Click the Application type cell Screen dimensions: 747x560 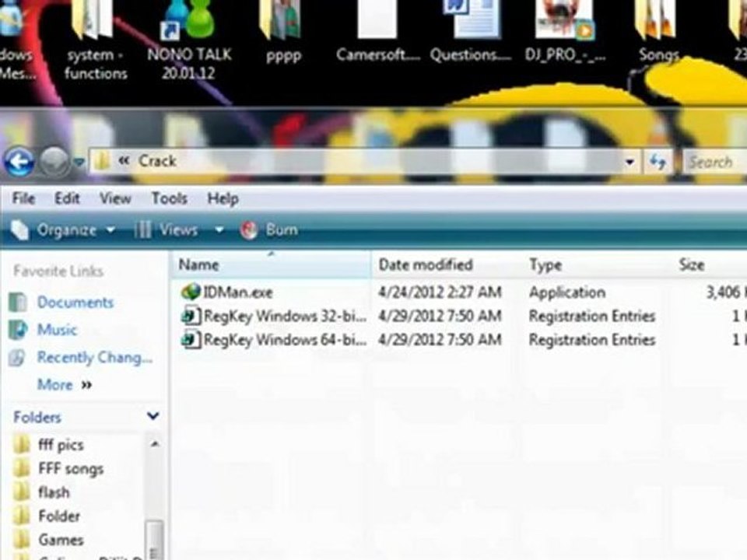(x=567, y=292)
